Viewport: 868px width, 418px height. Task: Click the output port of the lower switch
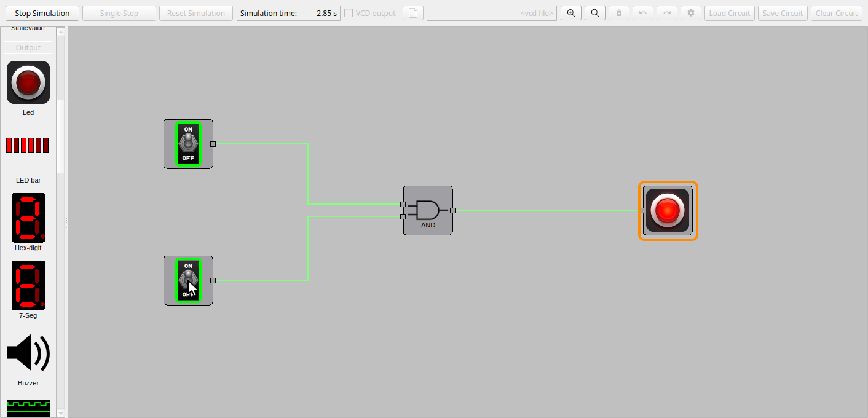[x=213, y=280]
